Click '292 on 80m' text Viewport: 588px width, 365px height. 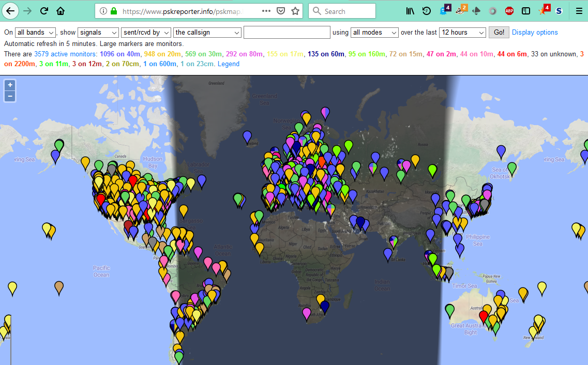(x=244, y=54)
